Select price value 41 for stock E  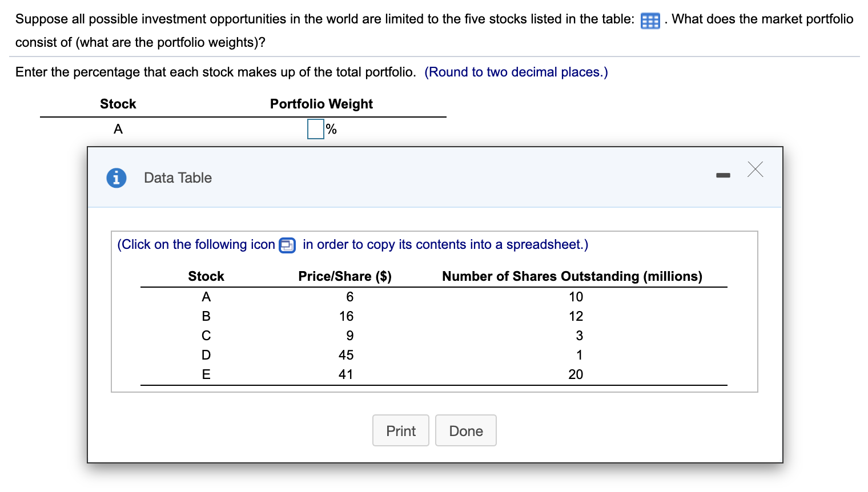[346, 374]
